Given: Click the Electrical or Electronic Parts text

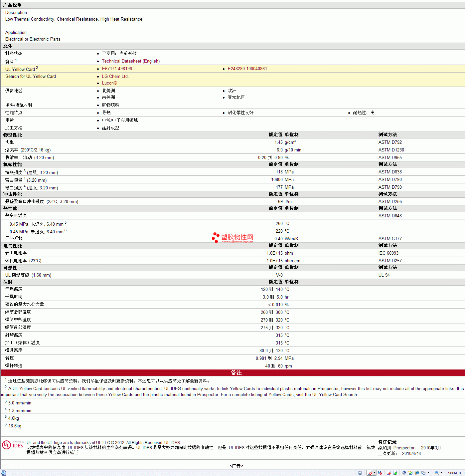Looking at the screenshot, I should [x=33, y=39].
